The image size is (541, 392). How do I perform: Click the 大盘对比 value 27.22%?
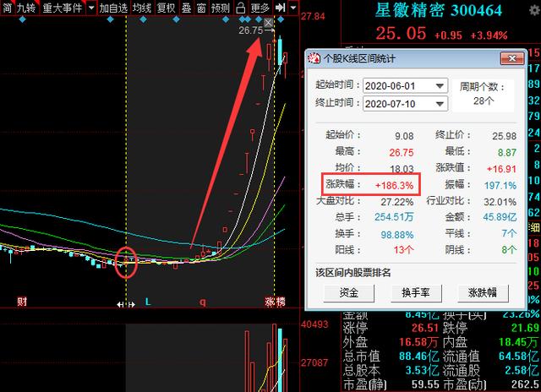tap(396, 202)
